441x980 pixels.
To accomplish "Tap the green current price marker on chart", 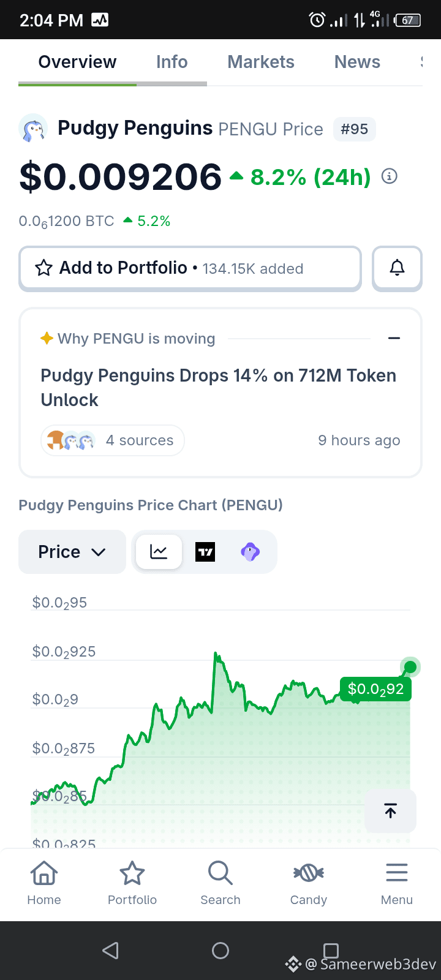I will click(410, 667).
